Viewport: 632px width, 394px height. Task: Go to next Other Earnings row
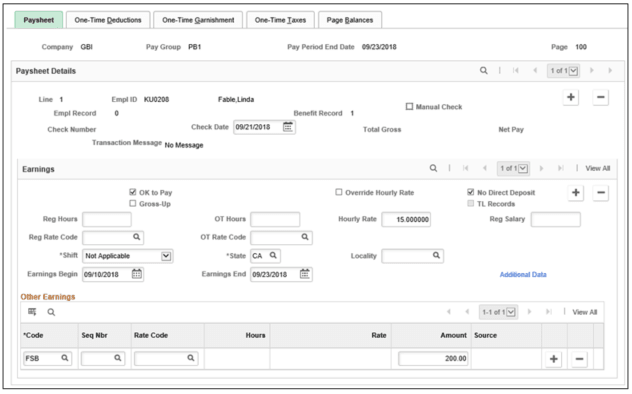tap(529, 312)
